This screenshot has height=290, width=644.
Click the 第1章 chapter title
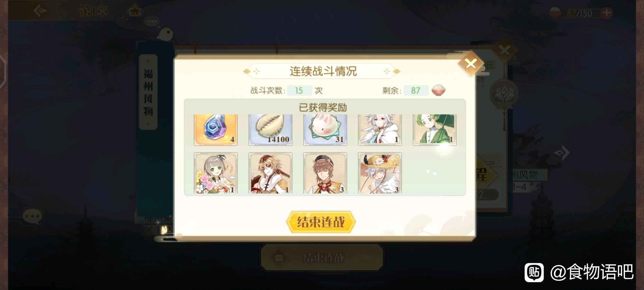[x=93, y=11]
